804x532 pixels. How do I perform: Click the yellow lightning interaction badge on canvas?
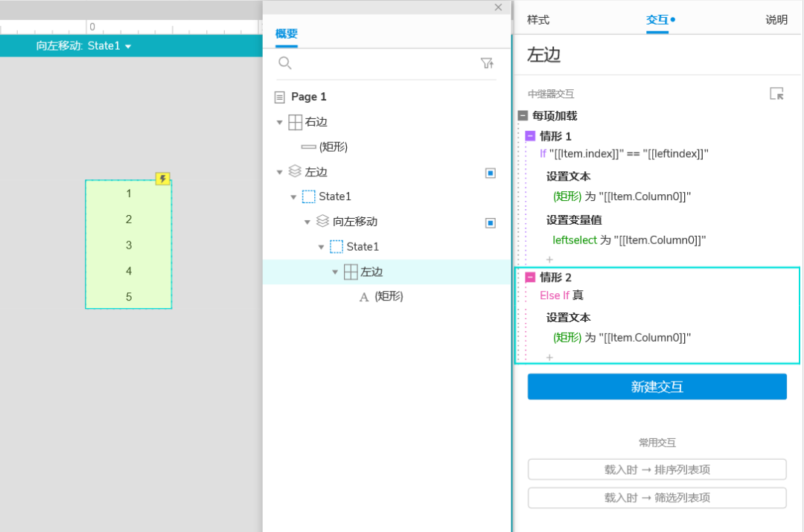162,179
